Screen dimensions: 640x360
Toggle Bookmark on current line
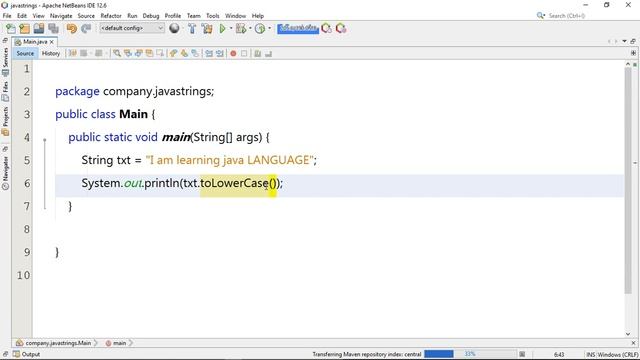pyautogui.click(x=195, y=53)
